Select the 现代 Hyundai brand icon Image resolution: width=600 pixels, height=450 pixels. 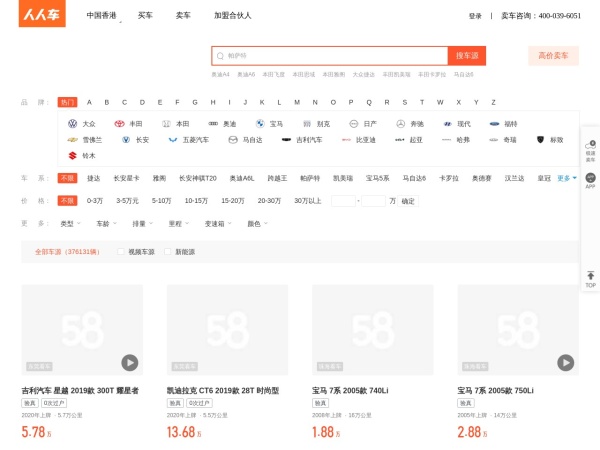[447, 124]
